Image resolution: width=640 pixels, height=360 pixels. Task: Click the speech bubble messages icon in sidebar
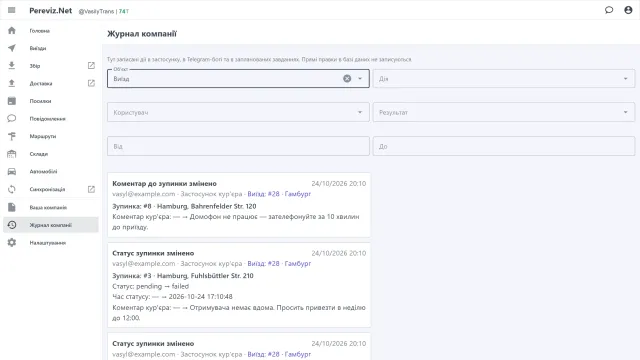[12, 118]
